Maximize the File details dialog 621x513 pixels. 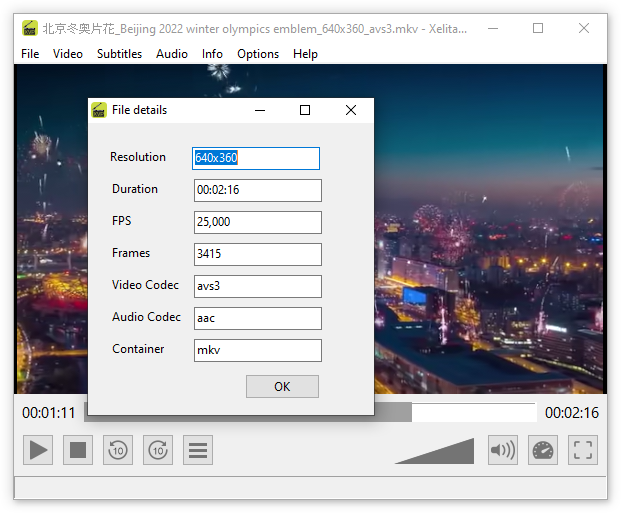(x=305, y=110)
